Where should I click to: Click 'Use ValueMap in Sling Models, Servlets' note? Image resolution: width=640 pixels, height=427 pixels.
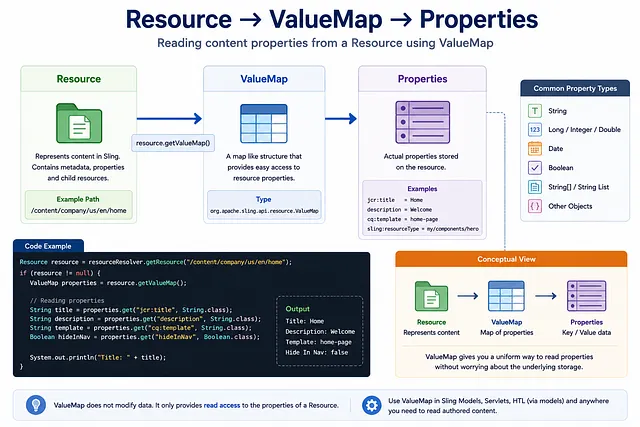[x=498, y=406]
